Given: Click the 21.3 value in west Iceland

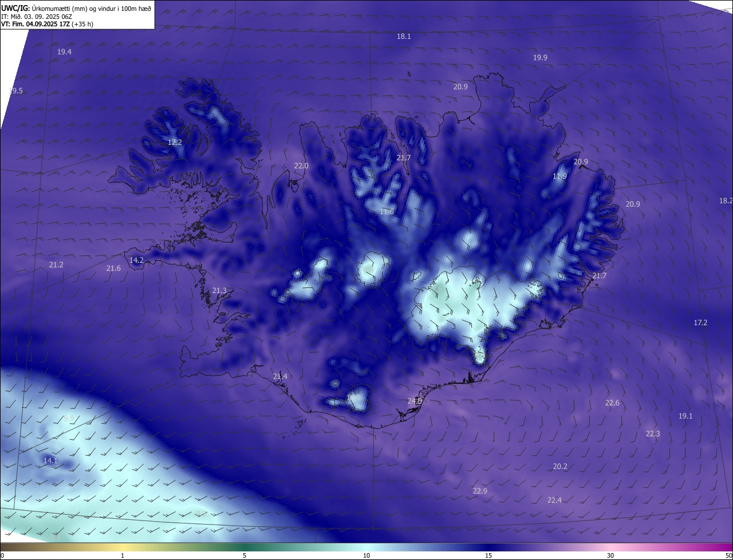Looking at the screenshot, I should (219, 291).
